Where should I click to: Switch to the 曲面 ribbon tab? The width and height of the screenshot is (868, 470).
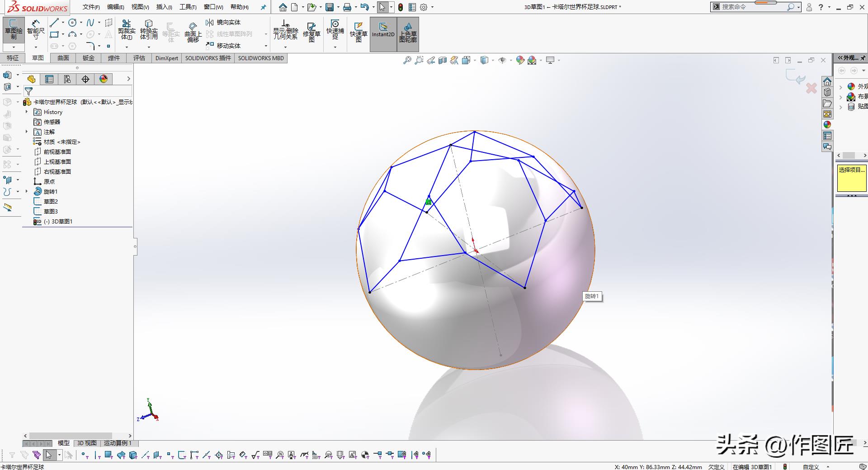63,58
